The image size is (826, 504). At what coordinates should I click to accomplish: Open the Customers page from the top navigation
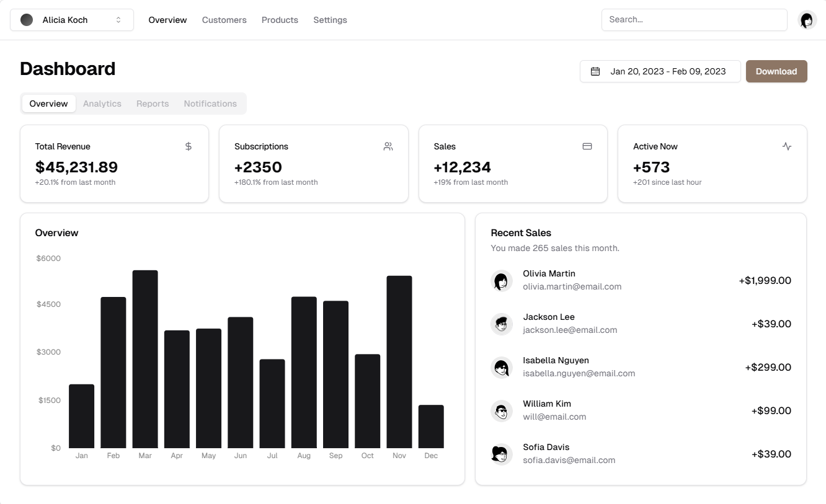point(224,20)
